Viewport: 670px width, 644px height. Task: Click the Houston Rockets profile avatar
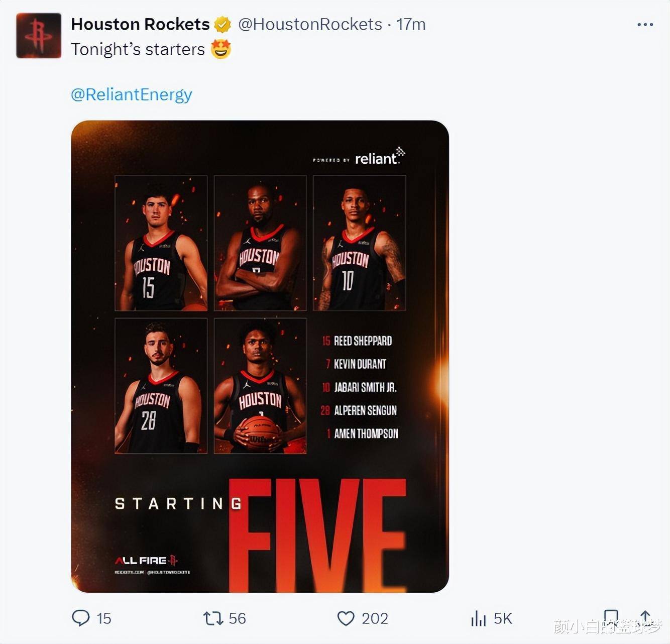coord(39,36)
